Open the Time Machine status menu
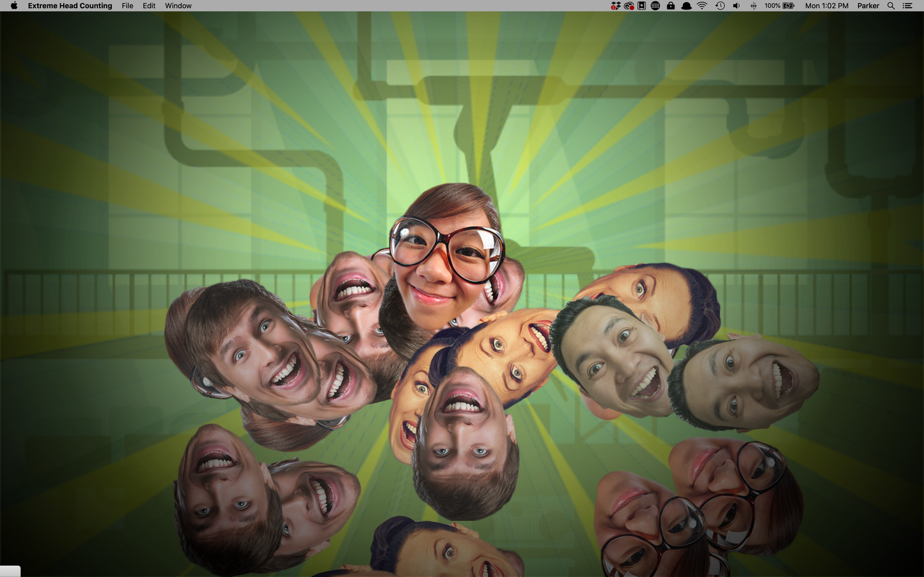 click(720, 6)
